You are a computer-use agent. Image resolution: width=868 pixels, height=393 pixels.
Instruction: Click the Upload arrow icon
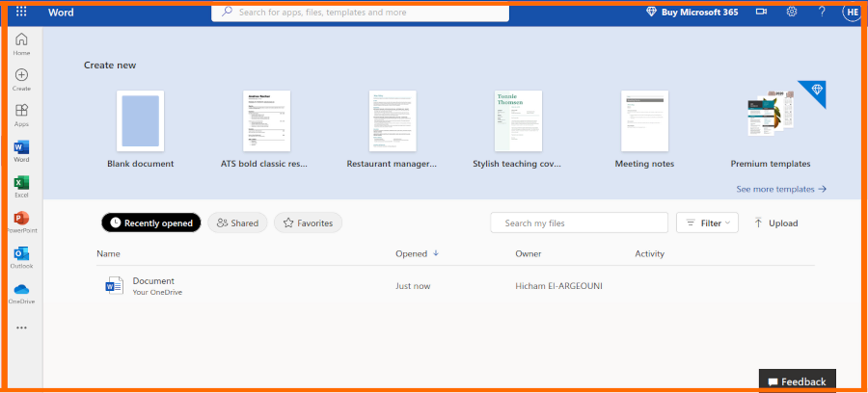[758, 223]
